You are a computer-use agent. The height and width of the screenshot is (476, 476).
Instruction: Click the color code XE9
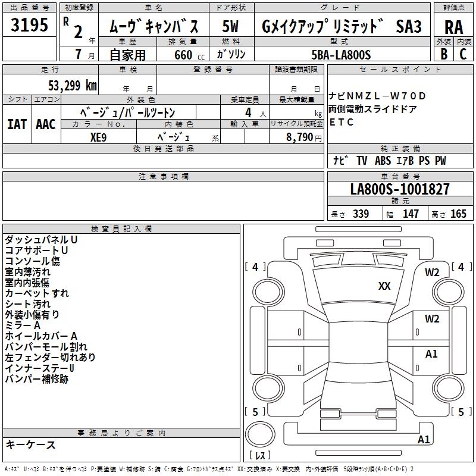click(x=98, y=136)
